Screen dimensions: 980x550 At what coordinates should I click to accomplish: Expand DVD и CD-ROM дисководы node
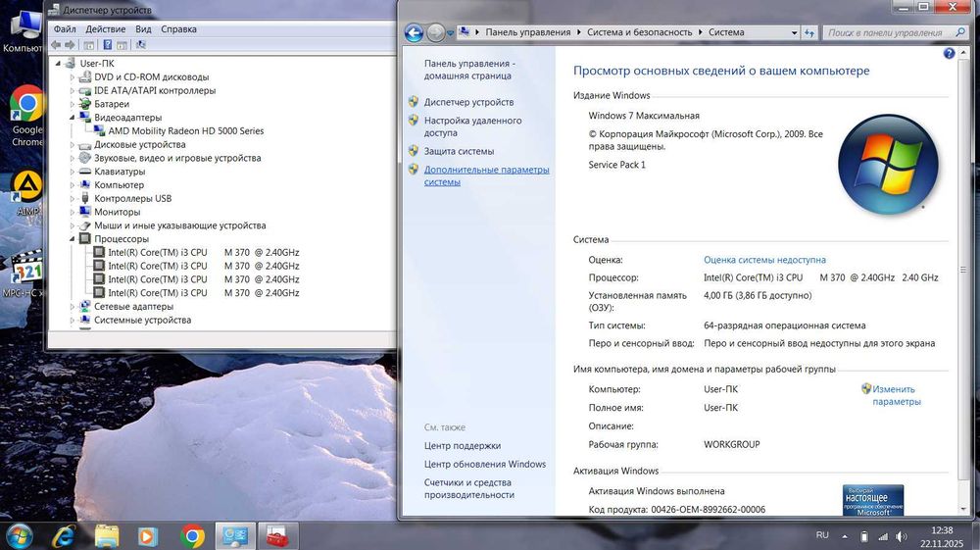click(72, 76)
